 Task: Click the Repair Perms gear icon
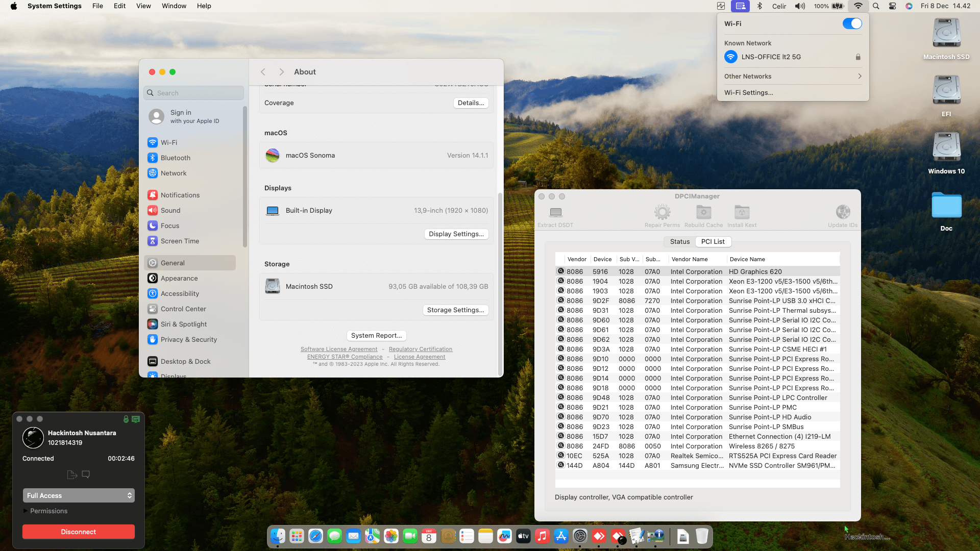click(x=662, y=212)
